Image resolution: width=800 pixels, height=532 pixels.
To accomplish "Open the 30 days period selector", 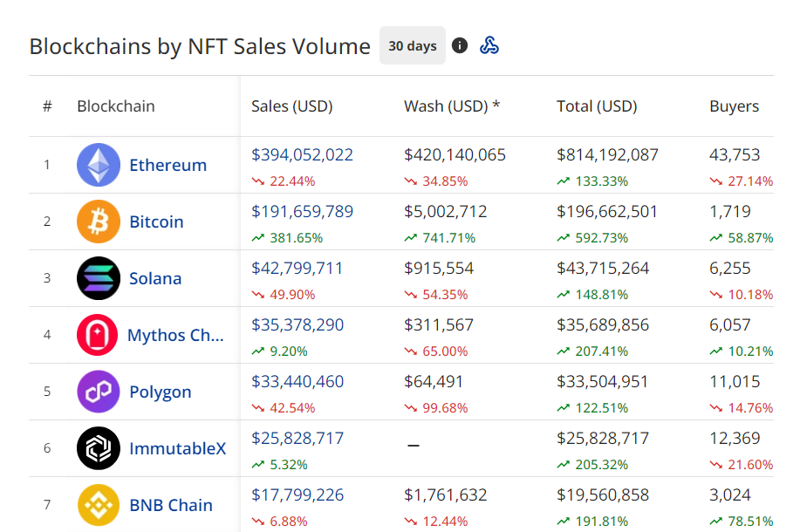I will [413, 45].
